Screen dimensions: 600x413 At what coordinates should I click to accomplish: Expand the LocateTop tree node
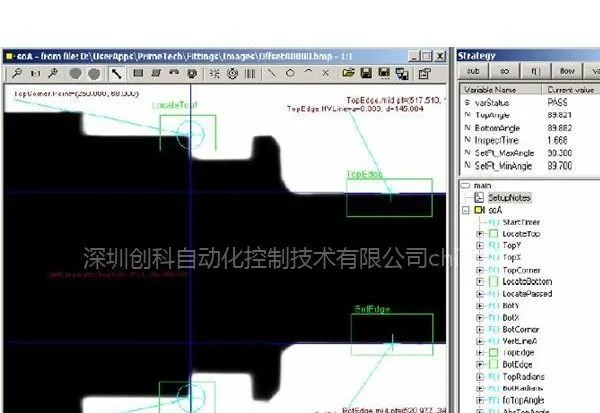[x=480, y=234]
